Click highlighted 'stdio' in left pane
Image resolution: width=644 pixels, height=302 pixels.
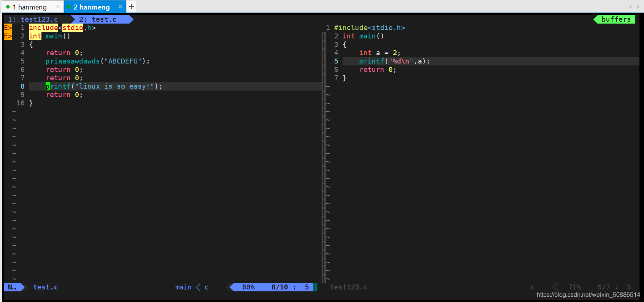pyautogui.click(x=73, y=28)
